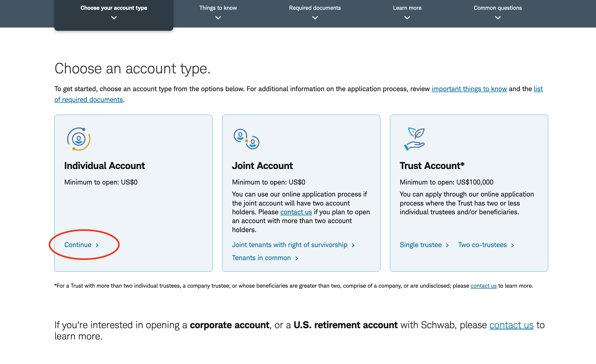Expand chevron under Required documents
This screenshot has width=596, height=364.
315,18
